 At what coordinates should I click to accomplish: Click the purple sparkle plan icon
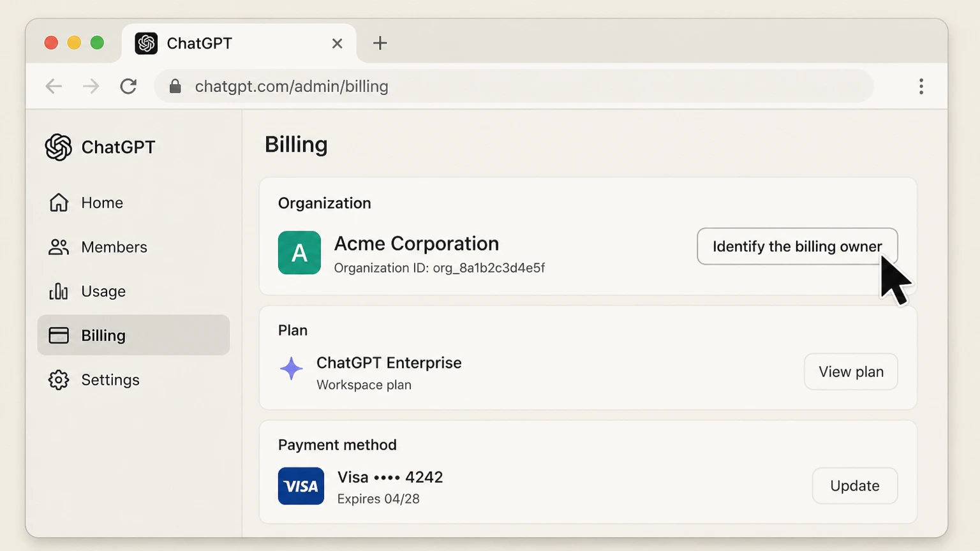(x=291, y=369)
